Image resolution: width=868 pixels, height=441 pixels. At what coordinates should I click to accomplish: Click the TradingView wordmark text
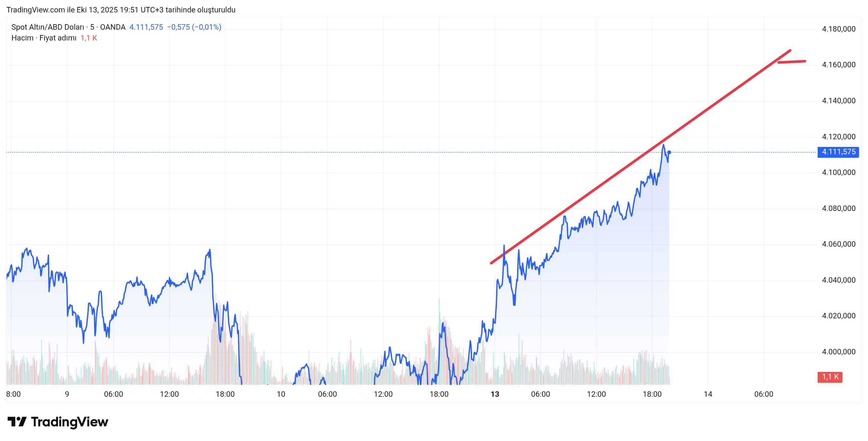69,422
